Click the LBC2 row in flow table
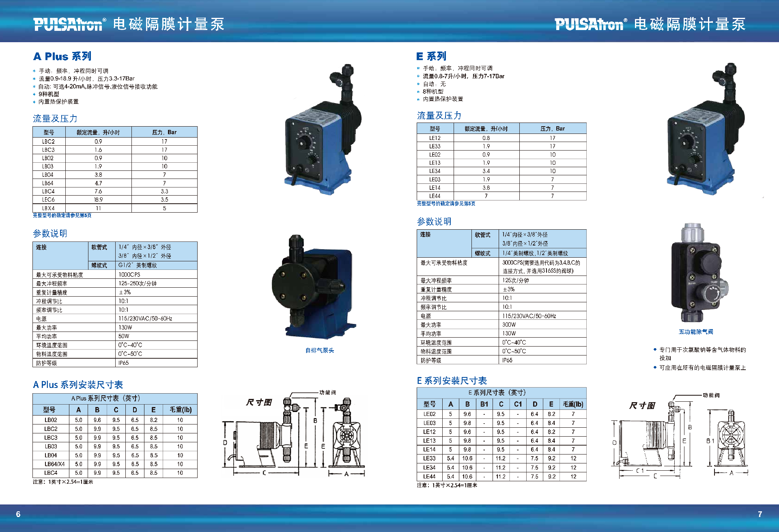 point(115,142)
